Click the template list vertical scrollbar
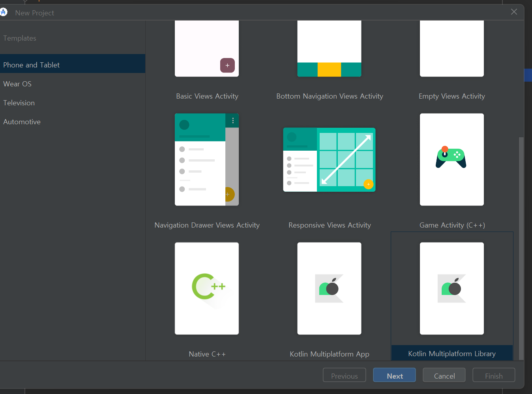Image resolution: width=532 pixels, height=394 pixels. [x=521, y=248]
